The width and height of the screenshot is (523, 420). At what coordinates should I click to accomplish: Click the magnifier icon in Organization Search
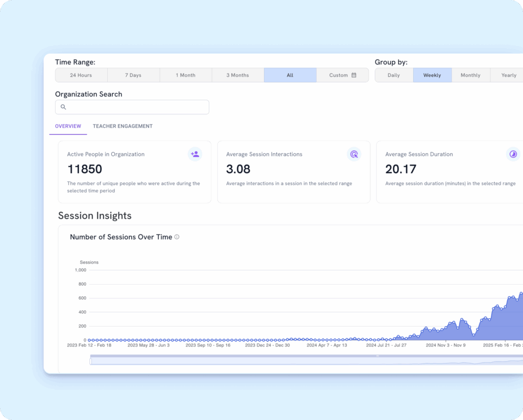coord(63,107)
